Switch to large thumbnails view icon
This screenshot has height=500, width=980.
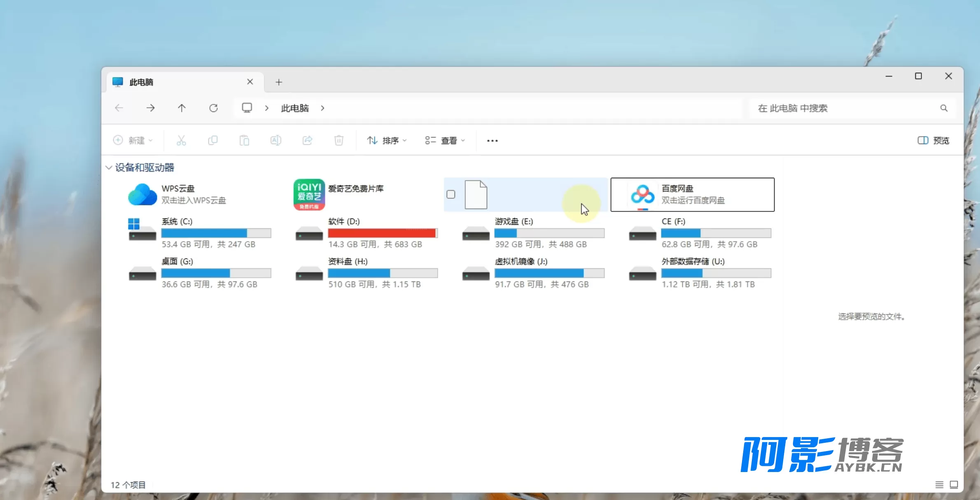point(954,485)
